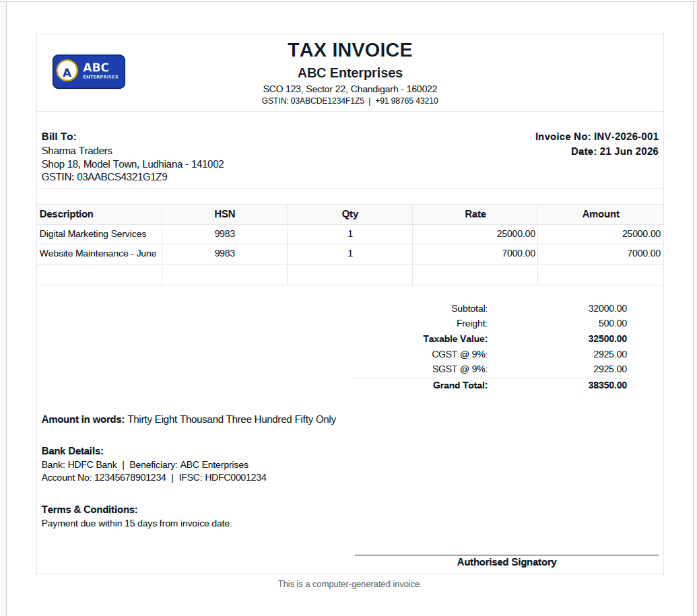Image resolution: width=697 pixels, height=616 pixels.
Task: Click the Subtotal label
Action: click(x=469, y=308)
